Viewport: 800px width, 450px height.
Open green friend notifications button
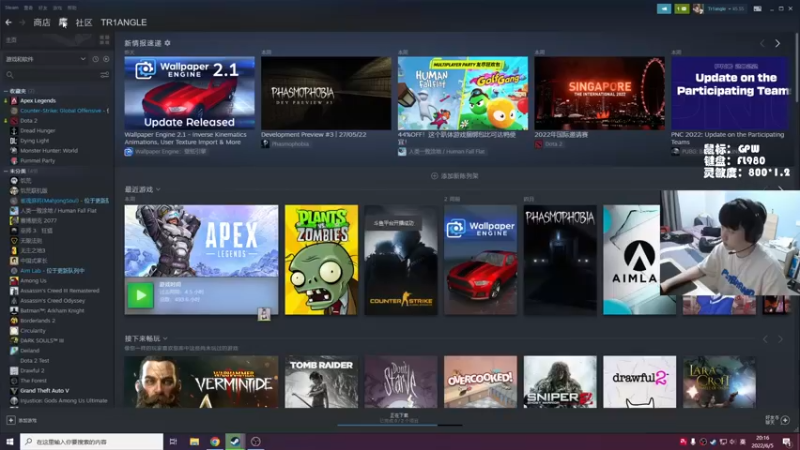tap(682, 9)
